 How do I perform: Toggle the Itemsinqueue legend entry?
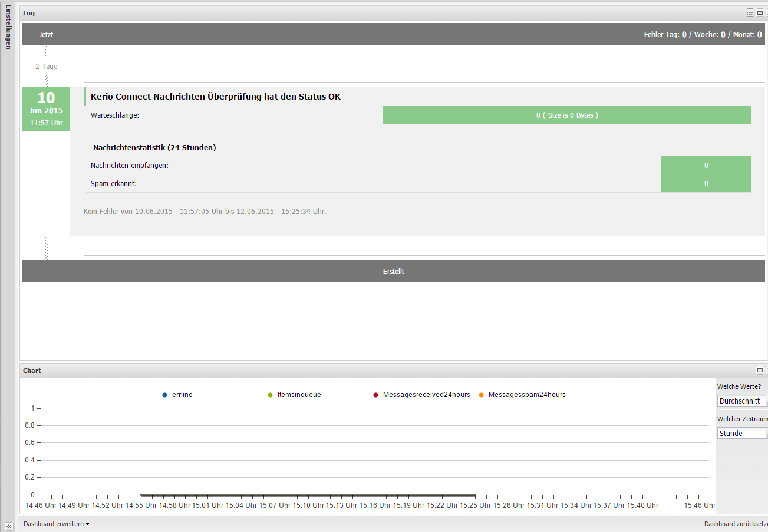tap(294, 395)
